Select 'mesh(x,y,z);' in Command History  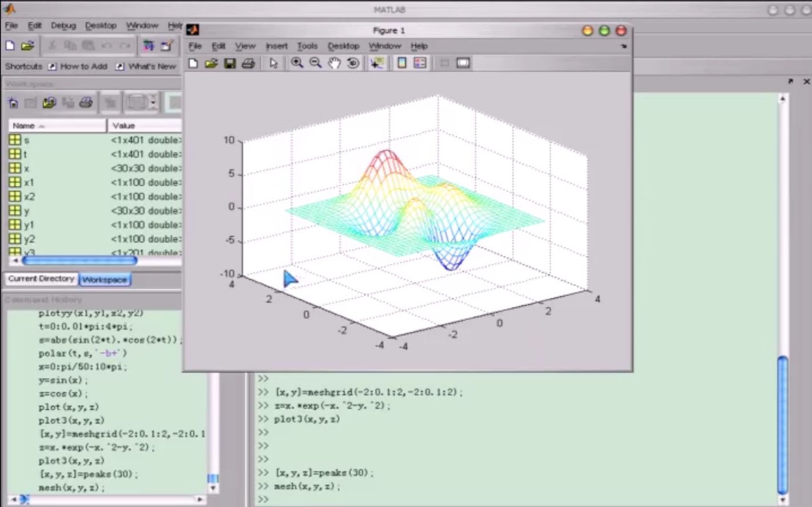coord(72,488)
